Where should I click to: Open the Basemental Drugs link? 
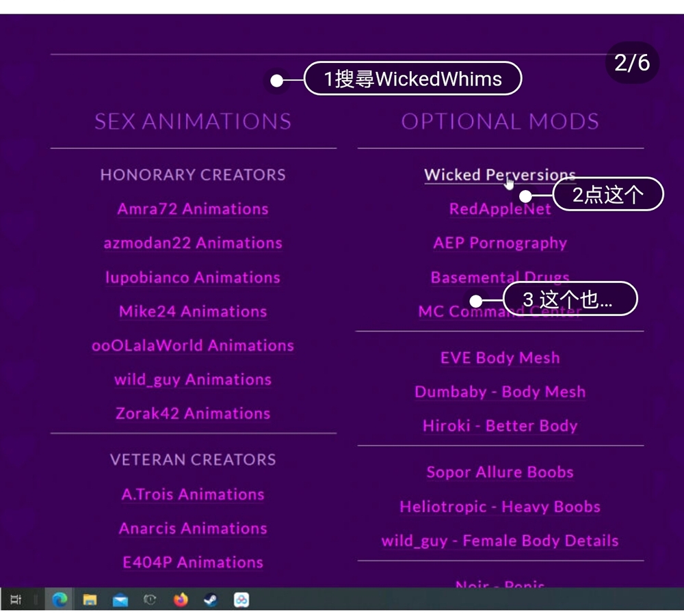500,277
